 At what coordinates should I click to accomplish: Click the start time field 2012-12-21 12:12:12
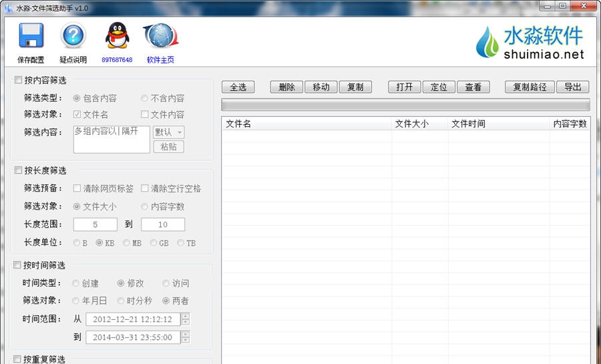coord(133,319)
